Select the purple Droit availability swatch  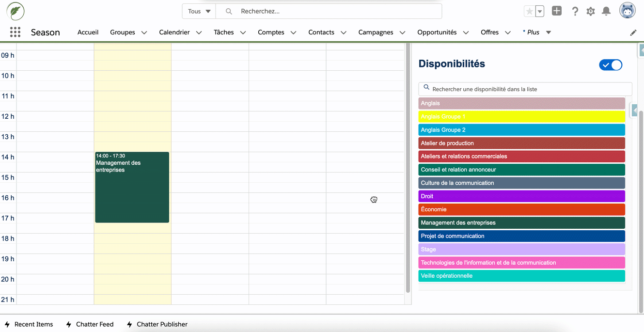[x=521, y=196]
